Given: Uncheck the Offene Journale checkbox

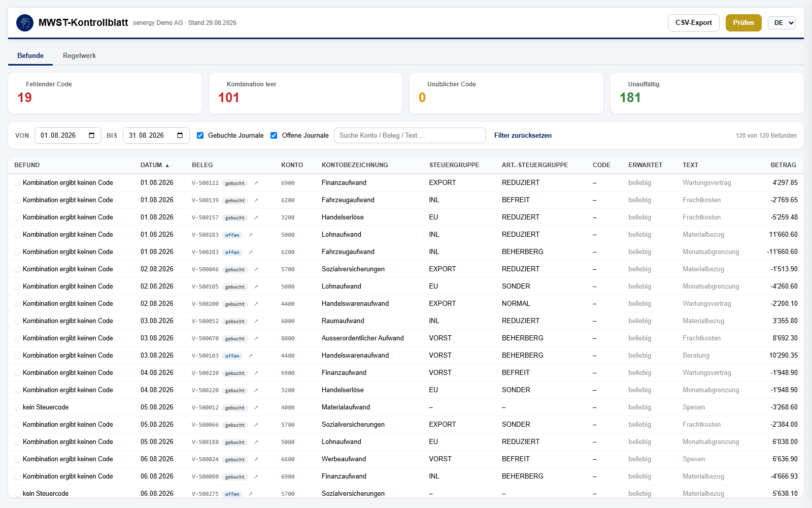Looking at the screenshot, I should coord(274,136).
